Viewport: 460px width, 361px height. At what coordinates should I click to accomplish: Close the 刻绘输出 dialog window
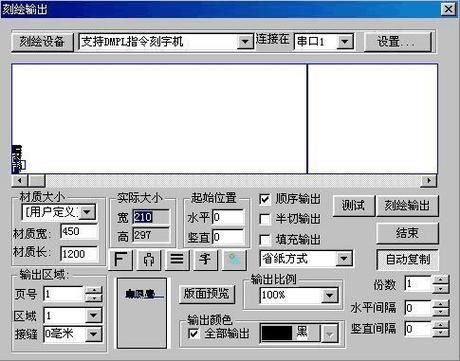pyautogui.click(x=448, y=9)
